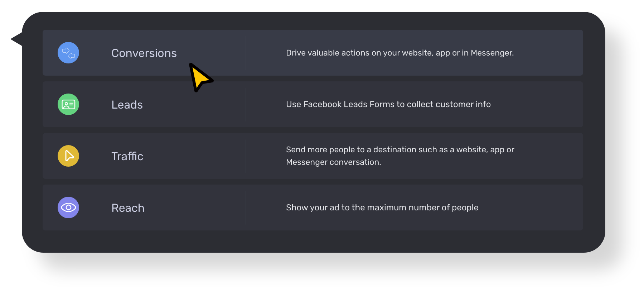
Task: Click the vertical divider in Conversions row
Action: (x=246, y=53)
